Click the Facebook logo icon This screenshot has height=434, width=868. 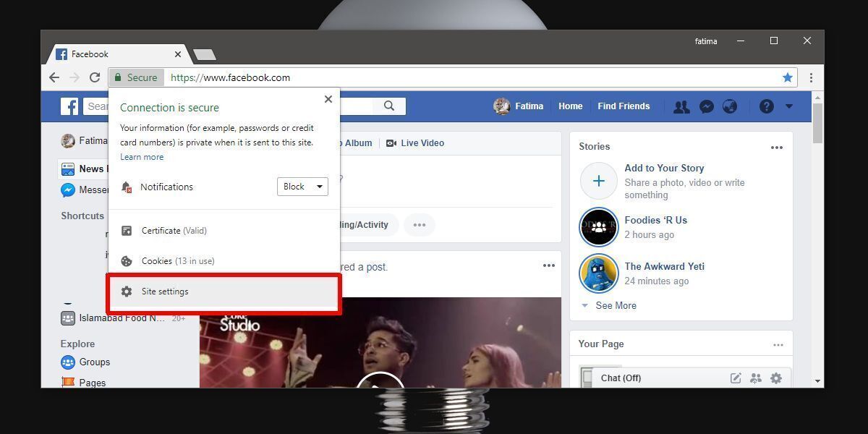[x=69, y=106]
